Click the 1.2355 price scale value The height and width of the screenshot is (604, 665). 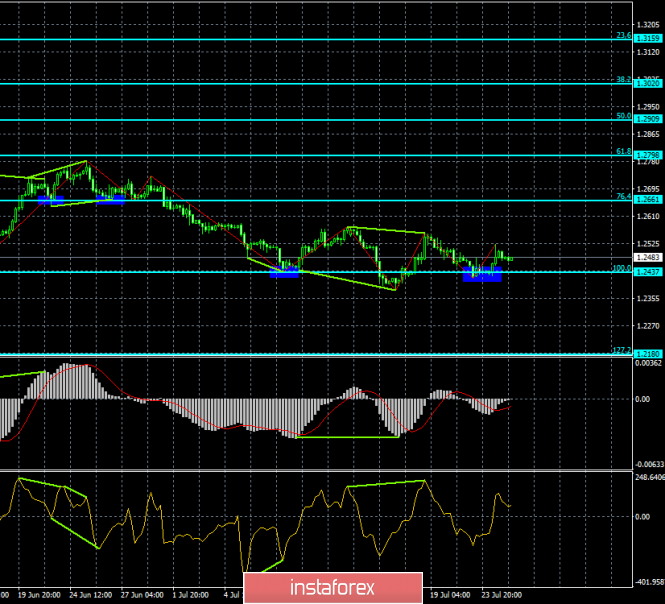(x=648, y=299)
